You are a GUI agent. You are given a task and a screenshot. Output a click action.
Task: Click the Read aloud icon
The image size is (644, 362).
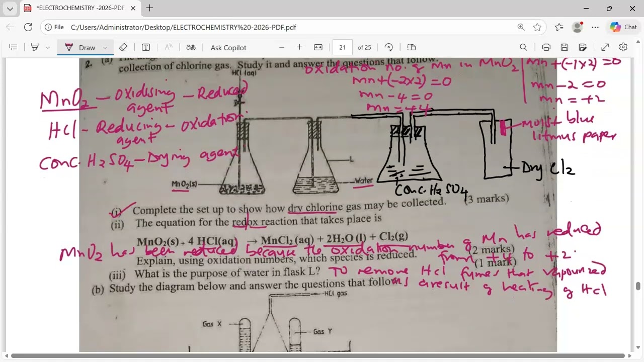169,47
